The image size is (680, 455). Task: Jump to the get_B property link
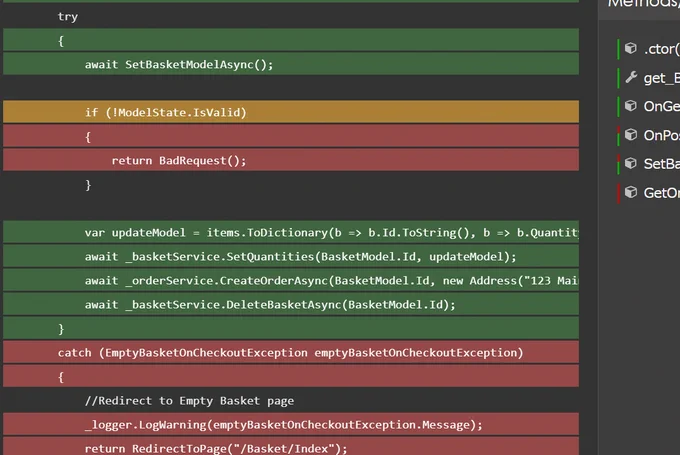coord(662,78)
